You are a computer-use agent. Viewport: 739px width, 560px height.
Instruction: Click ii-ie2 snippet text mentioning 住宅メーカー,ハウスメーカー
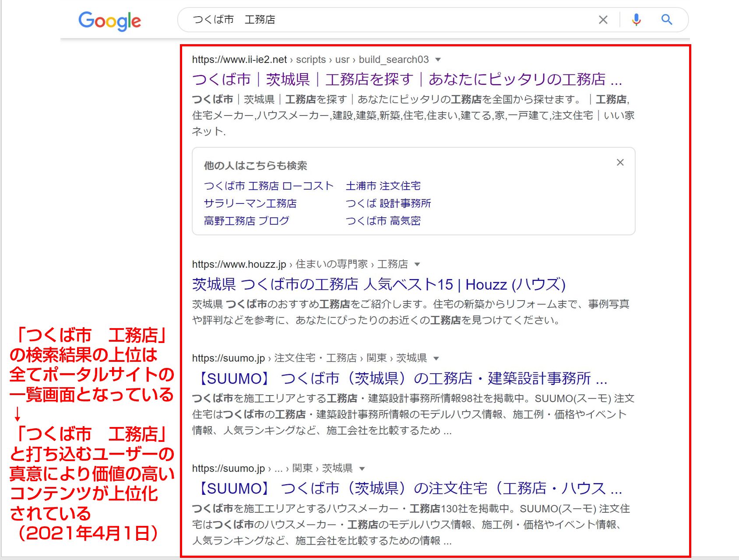(x=413, y=115)
